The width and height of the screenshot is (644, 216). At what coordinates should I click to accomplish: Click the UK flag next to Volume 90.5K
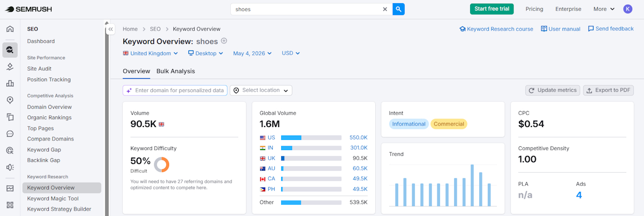pos(162,124)
